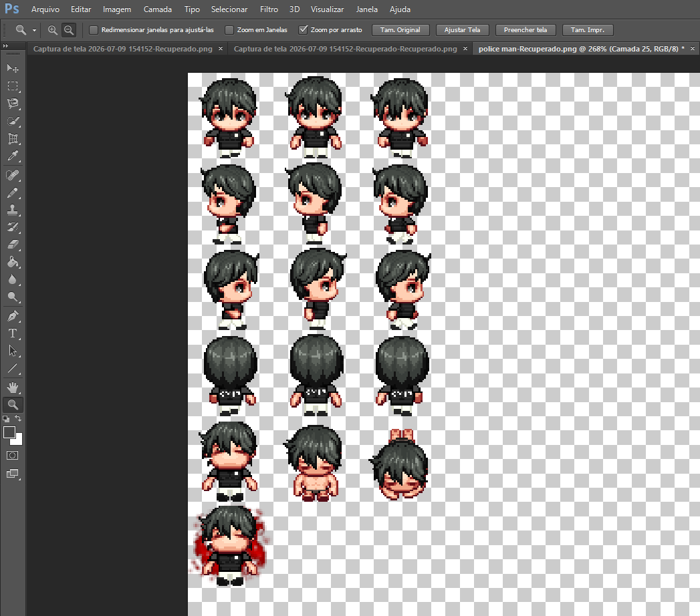Click the Ajustar Tela button
This screenshot has height=616, width=700.
(x=462, y=30)
